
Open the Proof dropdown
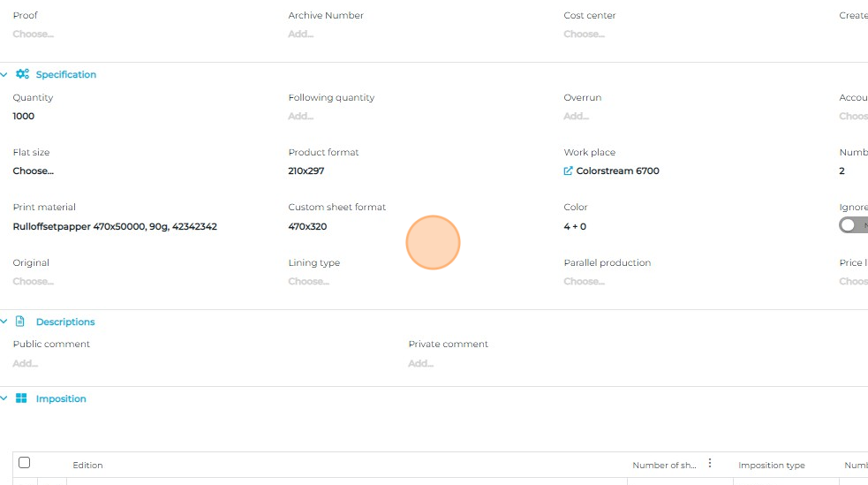[33, 34]
